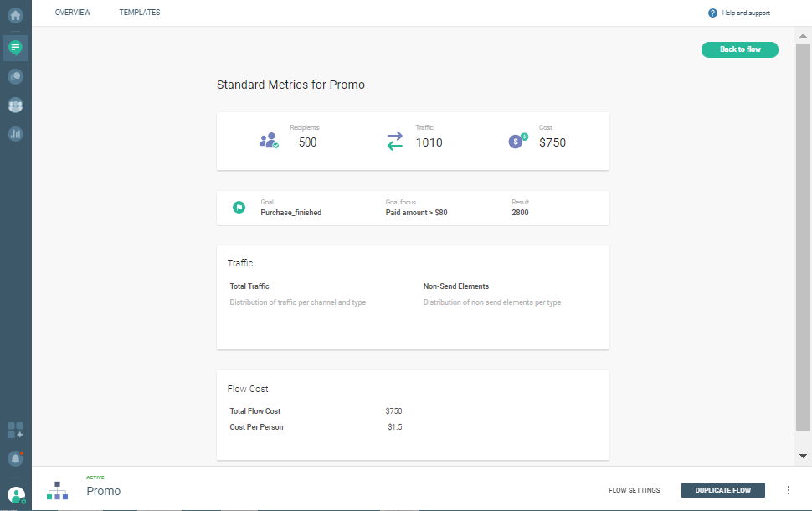Open the Communicate messages icon in sidebar
The image size is (812, 511).
coord(15,48)
